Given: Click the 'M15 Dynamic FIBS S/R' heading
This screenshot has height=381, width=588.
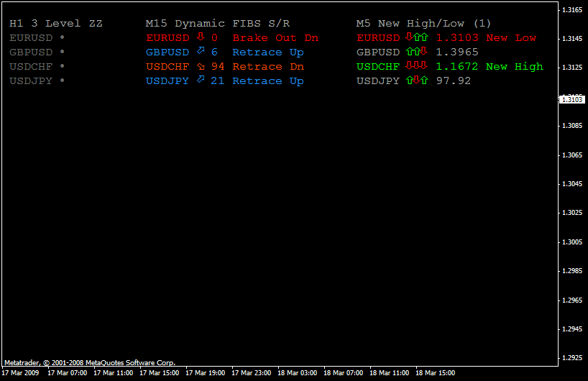Looking at the screenshot, I should pyautogui.click(x=218, y=23).
